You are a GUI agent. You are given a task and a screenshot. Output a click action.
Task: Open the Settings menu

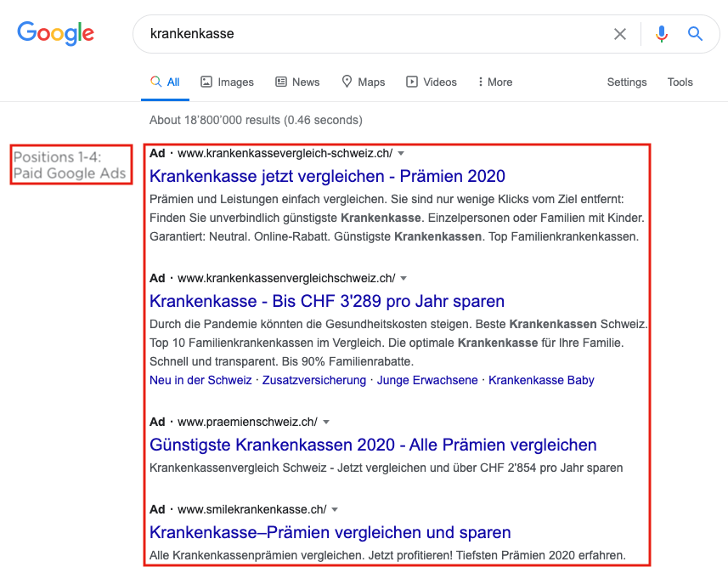(x=626, y=82)
